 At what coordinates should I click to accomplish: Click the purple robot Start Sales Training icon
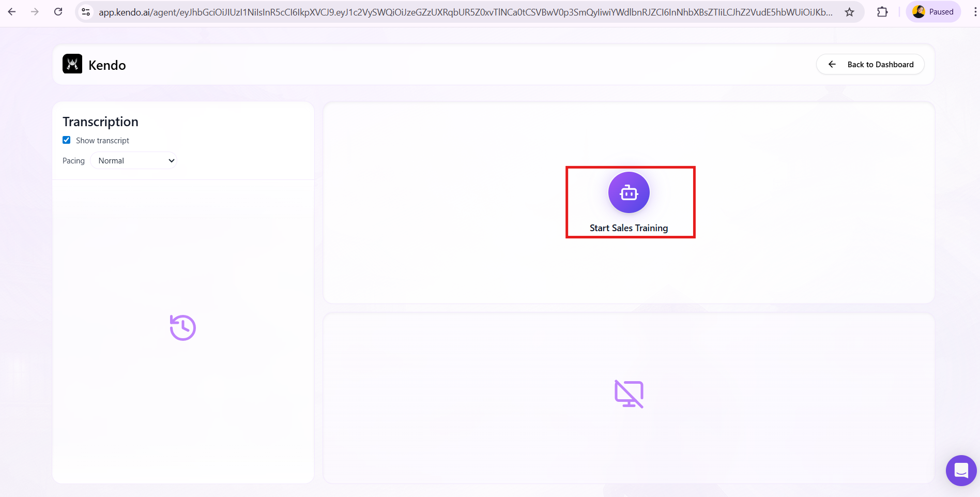tap(629, 192)
